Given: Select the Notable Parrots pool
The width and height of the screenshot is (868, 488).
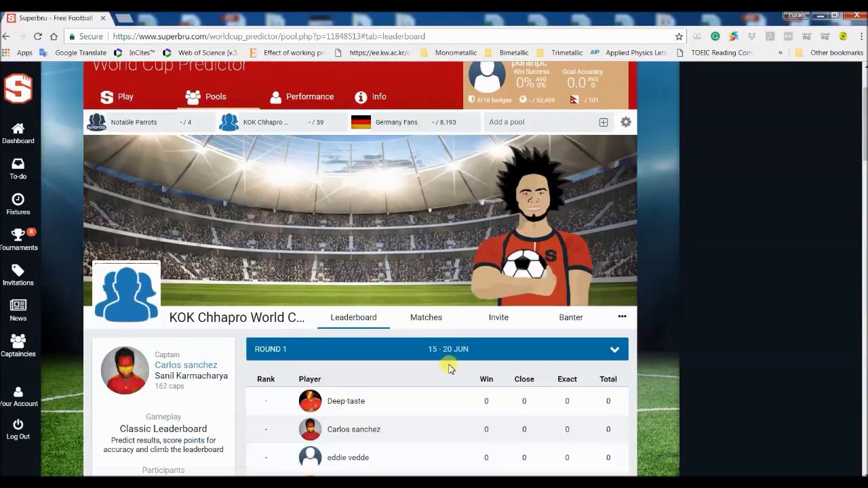Looking at the screenshot, I should (149, 122).
